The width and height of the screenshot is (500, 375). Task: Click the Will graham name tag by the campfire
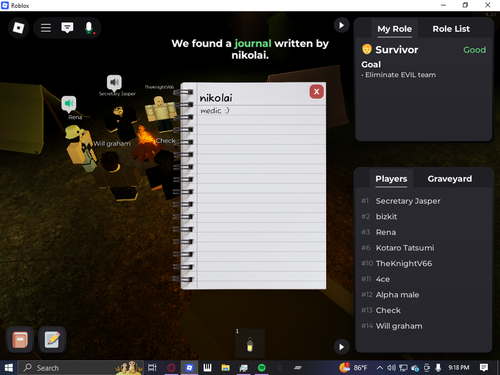point(112,144)
